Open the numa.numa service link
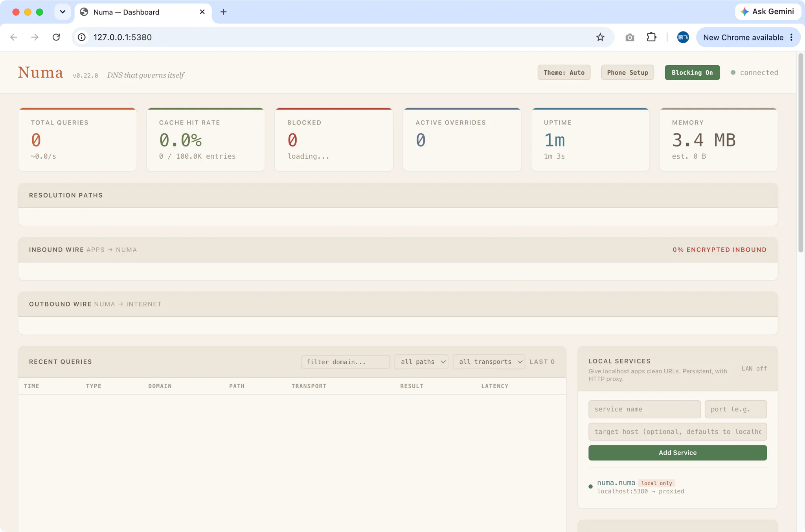805x532 pixels. (616, 483)
